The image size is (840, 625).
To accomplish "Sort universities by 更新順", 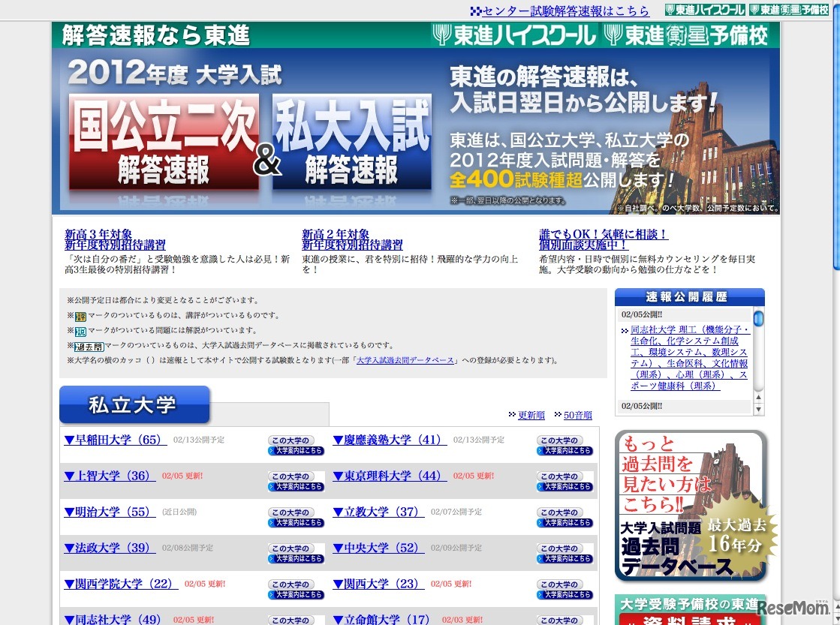I will coord(531,415).
